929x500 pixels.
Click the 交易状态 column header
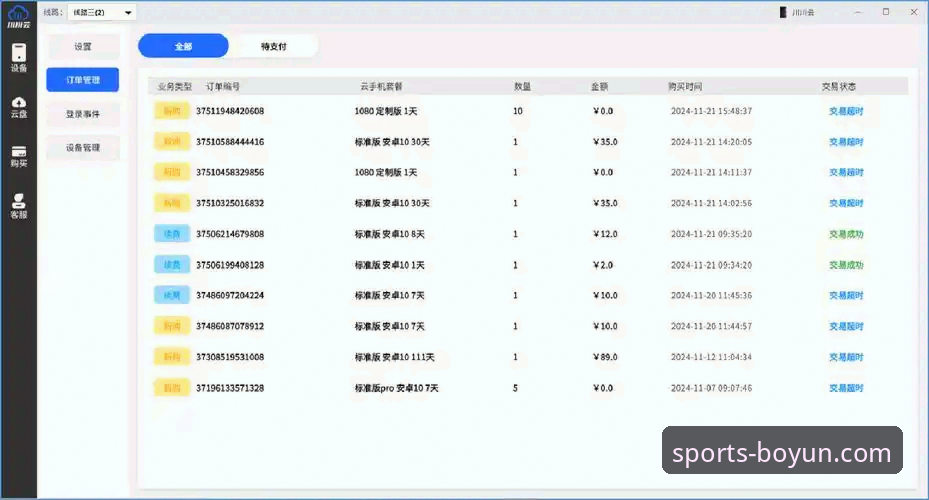pyautogui.click(x=838, y=86)
